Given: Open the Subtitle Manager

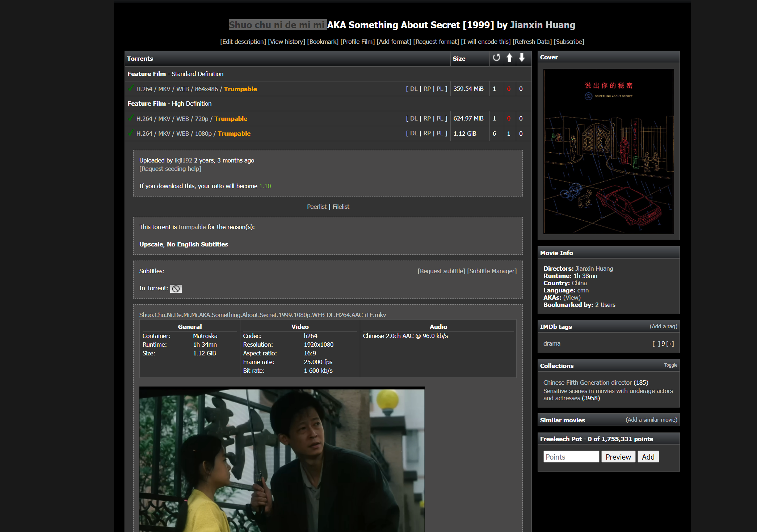Looking at the screenshot, I should (x=492, y=271).
